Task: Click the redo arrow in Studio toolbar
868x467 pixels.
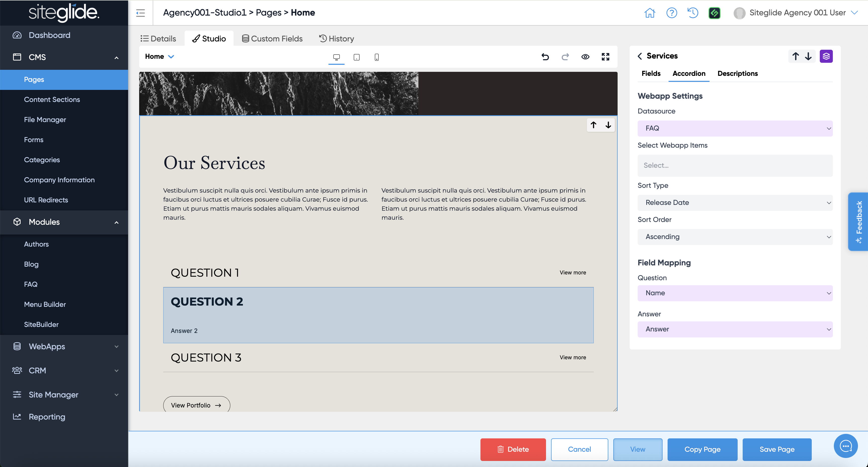Action: point(565,57)
